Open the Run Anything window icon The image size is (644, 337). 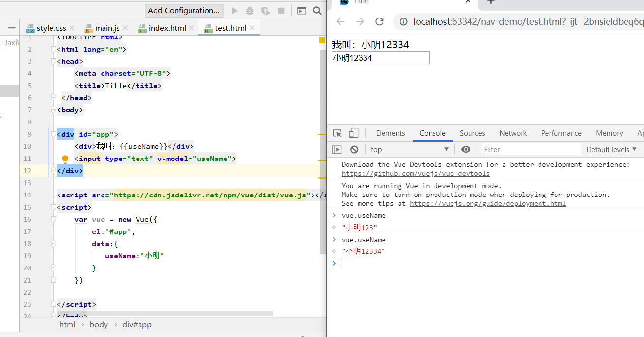(302, 11)
